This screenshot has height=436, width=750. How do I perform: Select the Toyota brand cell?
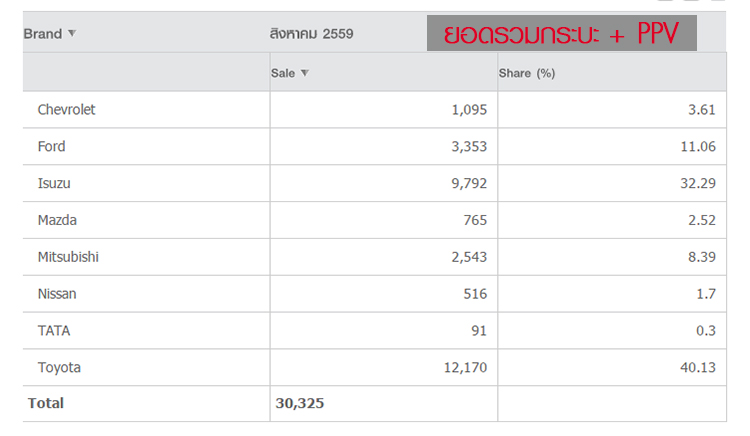coord(59,367)
